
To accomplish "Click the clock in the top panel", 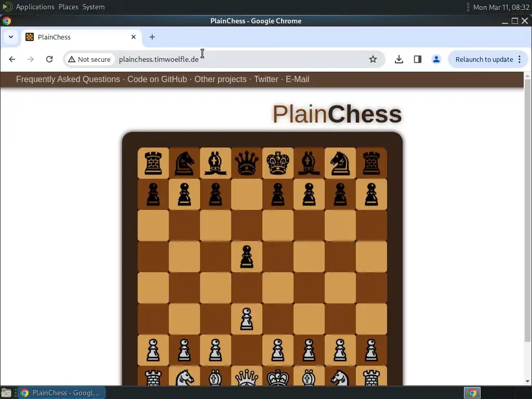I will tap(501, 7).
